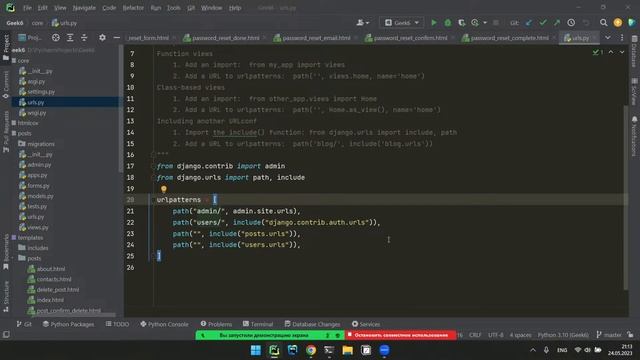Click the Python 3.10 interpreter in status bar
The image size is (640, 360).
563,335
